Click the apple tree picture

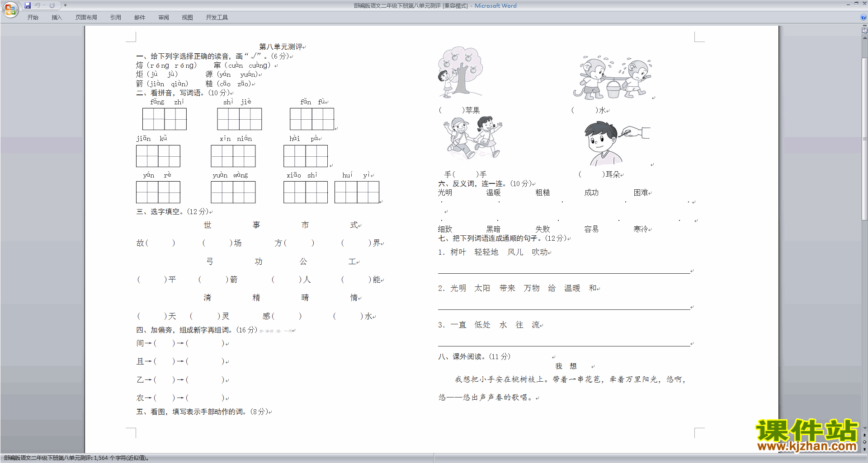pyautogui.click(x=461, y=72)
